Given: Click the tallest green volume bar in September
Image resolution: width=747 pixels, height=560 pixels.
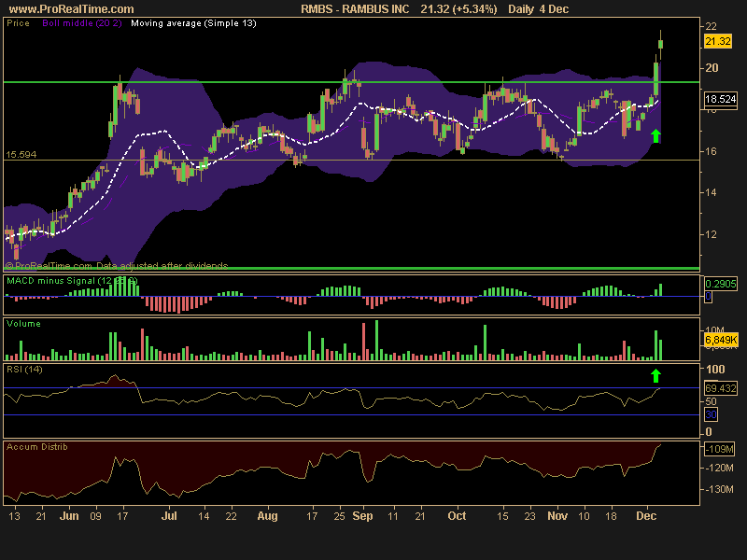Looking at the screenshot, I should click(377, 340).
